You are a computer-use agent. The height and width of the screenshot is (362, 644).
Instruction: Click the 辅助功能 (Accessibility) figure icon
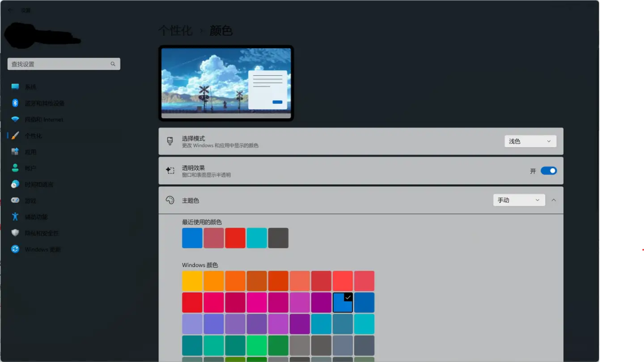coord(15,217)
